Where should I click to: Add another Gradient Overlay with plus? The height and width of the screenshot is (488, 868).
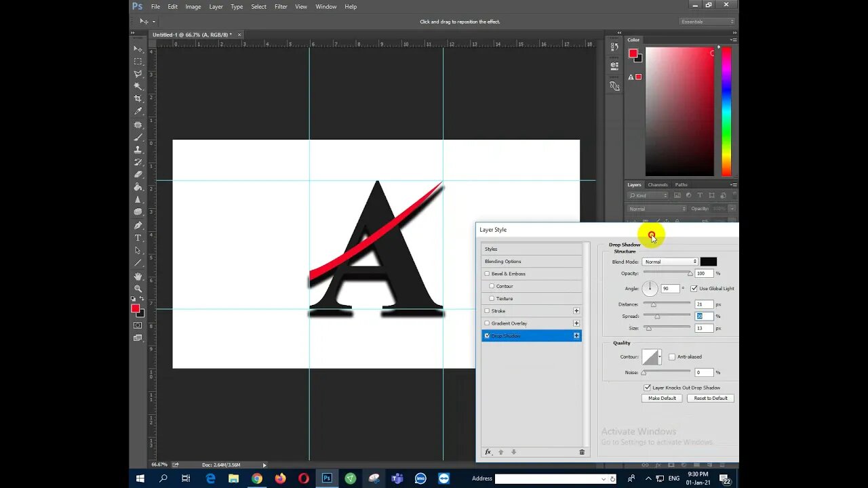576,323
